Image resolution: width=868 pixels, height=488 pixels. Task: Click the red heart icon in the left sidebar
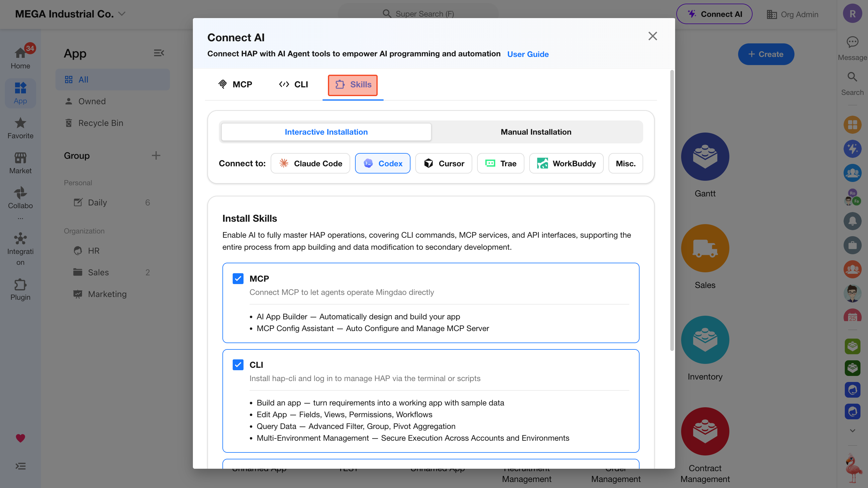click(20, 438)
